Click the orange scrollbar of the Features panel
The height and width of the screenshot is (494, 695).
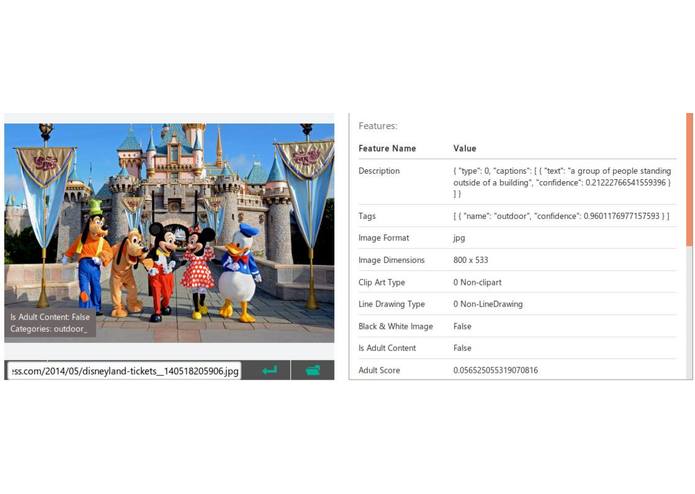(689, 179)
